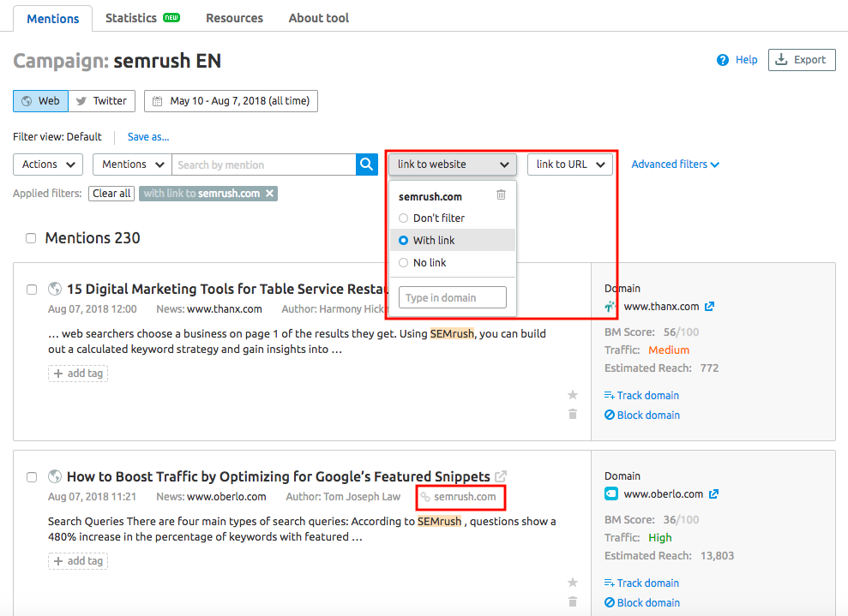Delete the thanx.com mention with trash icon

[x=573, y=414]
